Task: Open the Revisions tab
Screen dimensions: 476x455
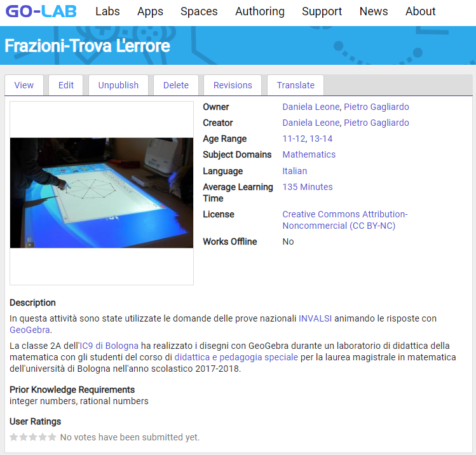Action: coord(233,85)
